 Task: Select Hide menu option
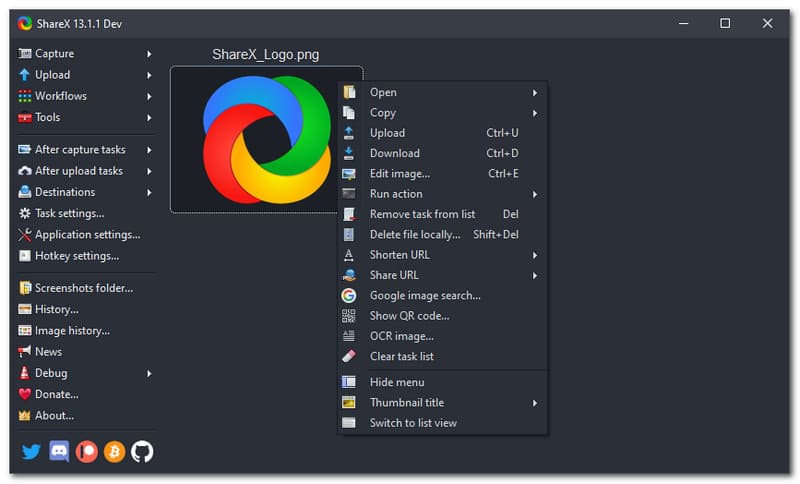pos(442,382)
